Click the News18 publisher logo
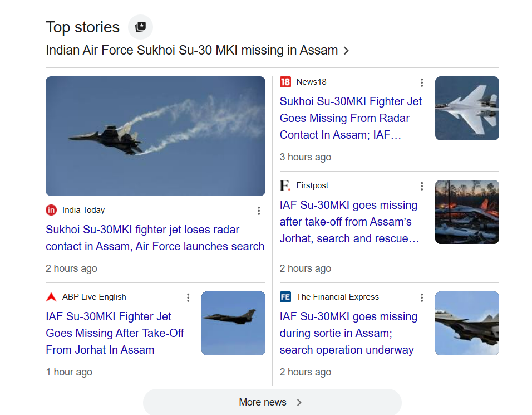Image resolution: width=532 pixels, height=415 pixels. tap(285, 82)
